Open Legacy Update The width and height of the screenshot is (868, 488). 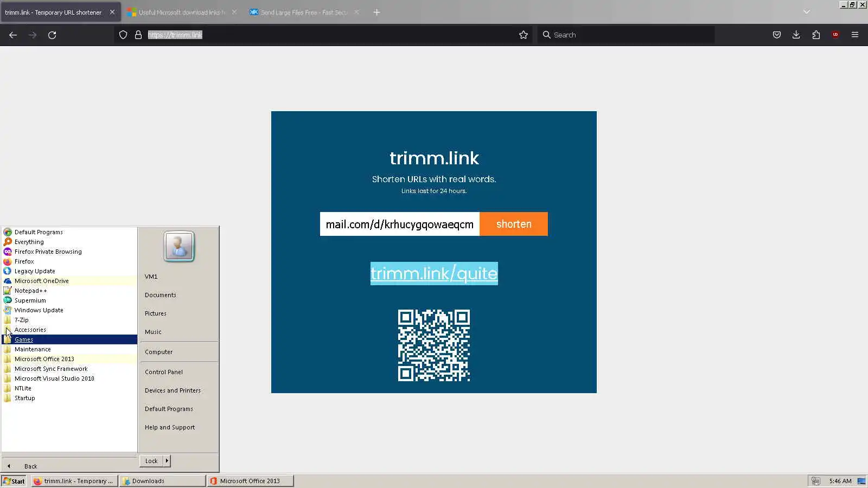pyautogui.click(x=69, y=271)
